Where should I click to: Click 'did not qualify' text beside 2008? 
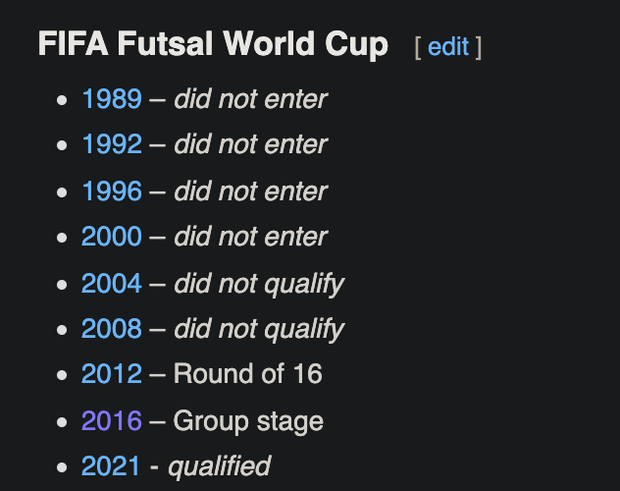tap(258, 329)
